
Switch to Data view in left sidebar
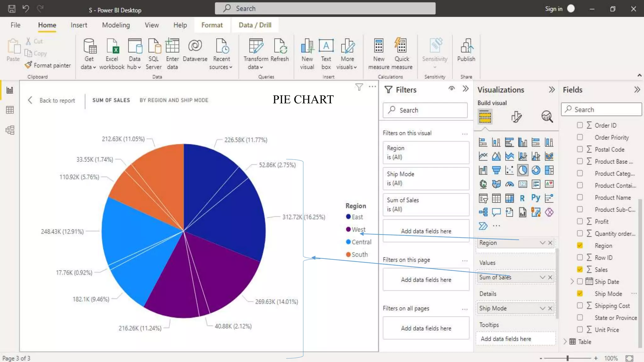coord(10,110)
